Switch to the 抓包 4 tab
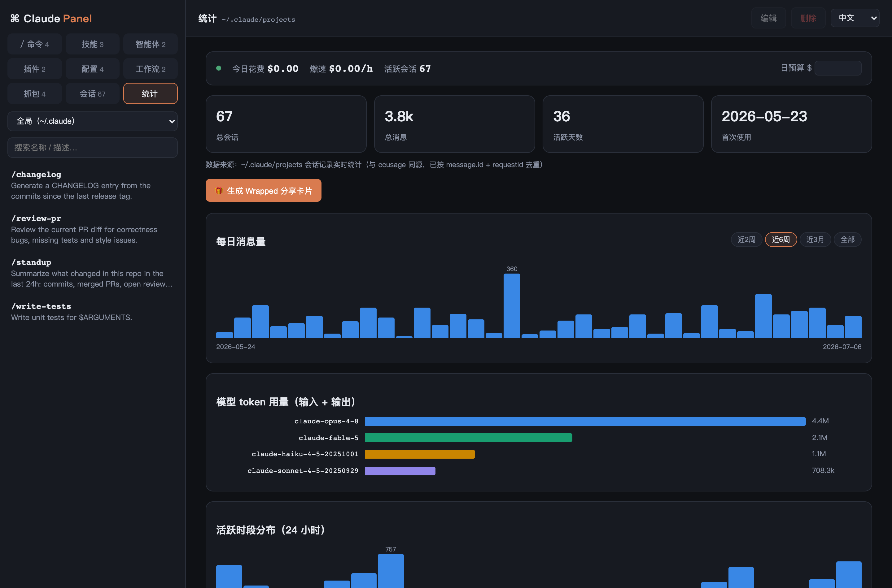Image resolution: width=892 pixels, height=588 pixels. pos(34,94)
